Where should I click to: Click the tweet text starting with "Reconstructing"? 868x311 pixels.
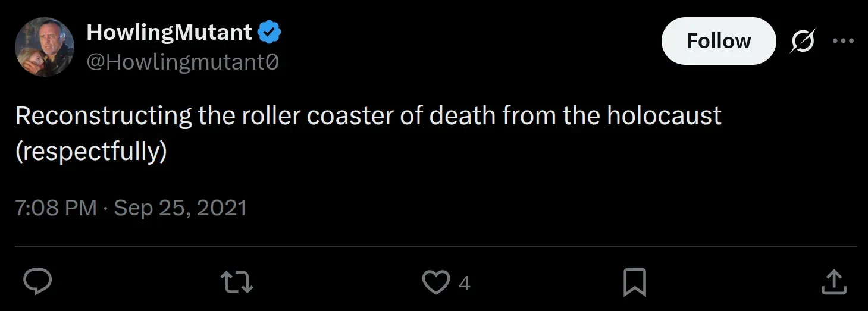(x=104, y=116)
